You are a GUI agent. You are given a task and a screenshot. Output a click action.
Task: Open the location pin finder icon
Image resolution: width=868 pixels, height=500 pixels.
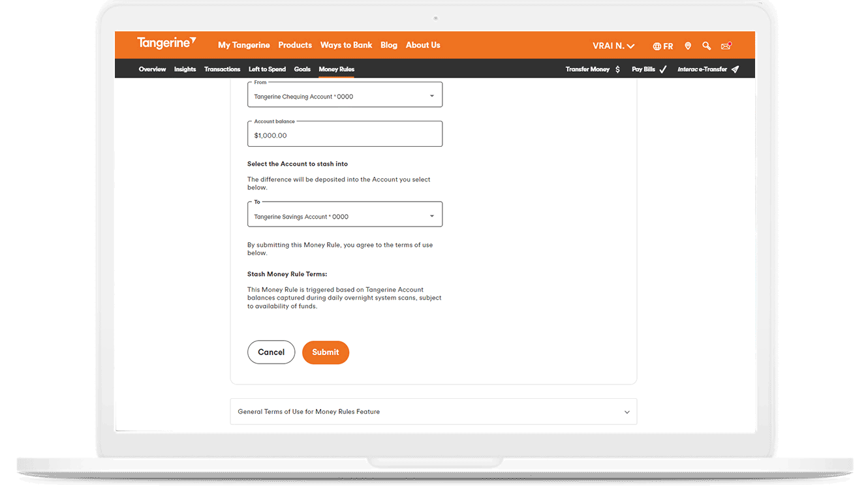[688, 46]
